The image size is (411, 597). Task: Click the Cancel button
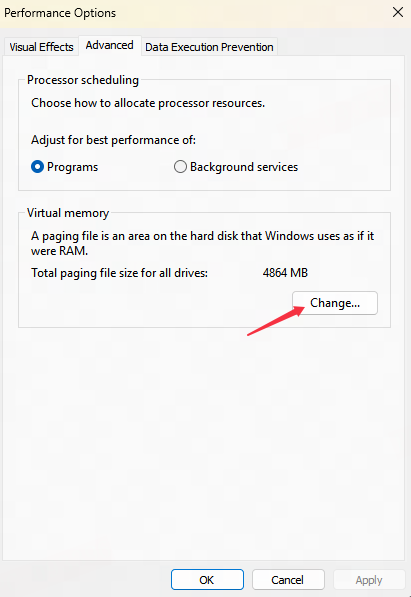pyautogui.click(x=288, y=580)
